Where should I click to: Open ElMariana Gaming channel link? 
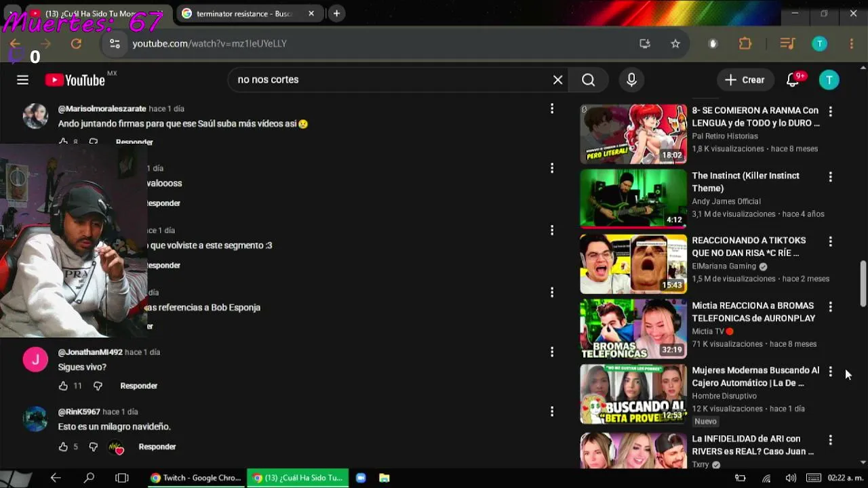[724, 266]
